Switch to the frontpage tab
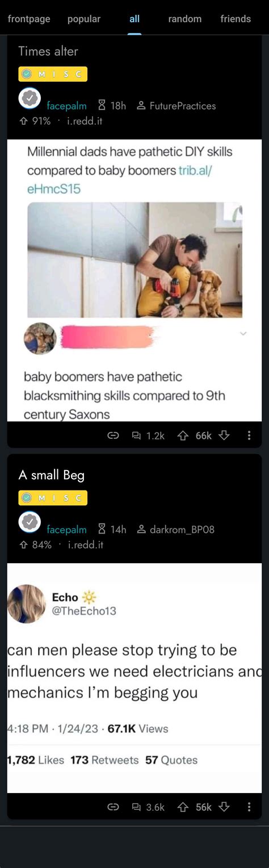Viewport: 269px width, 868px height. coord(29,19)
